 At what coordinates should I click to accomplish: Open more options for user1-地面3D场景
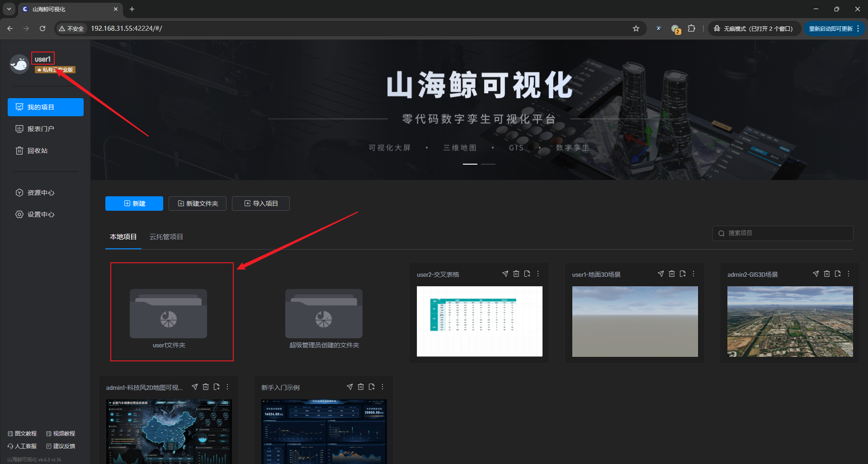point(693,274)
